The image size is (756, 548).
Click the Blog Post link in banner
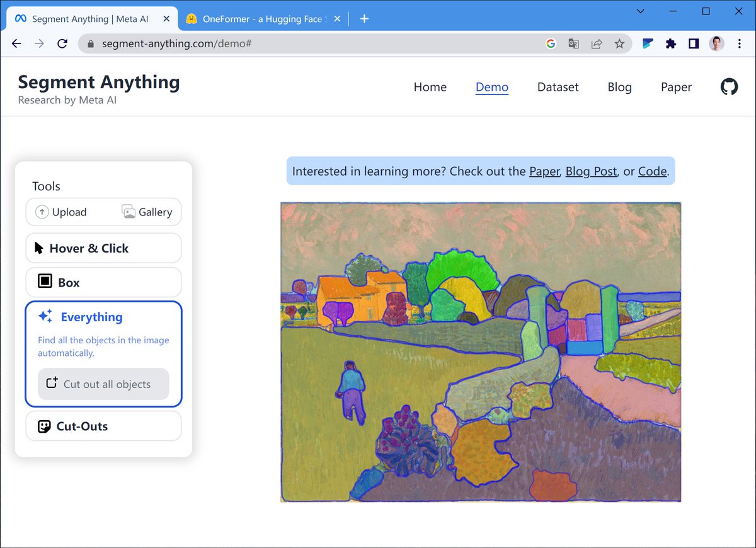pyautogui.click(x=591, y=171)
